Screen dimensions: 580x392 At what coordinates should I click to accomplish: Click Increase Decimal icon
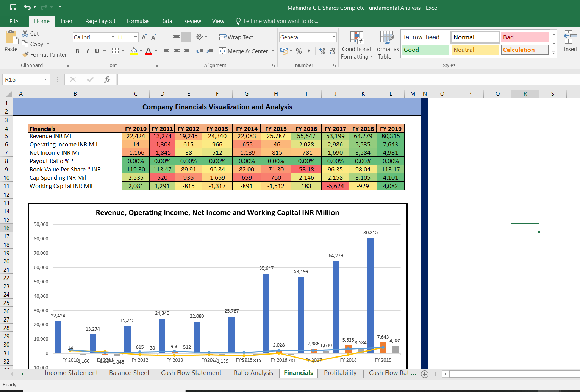pos(322,51)
